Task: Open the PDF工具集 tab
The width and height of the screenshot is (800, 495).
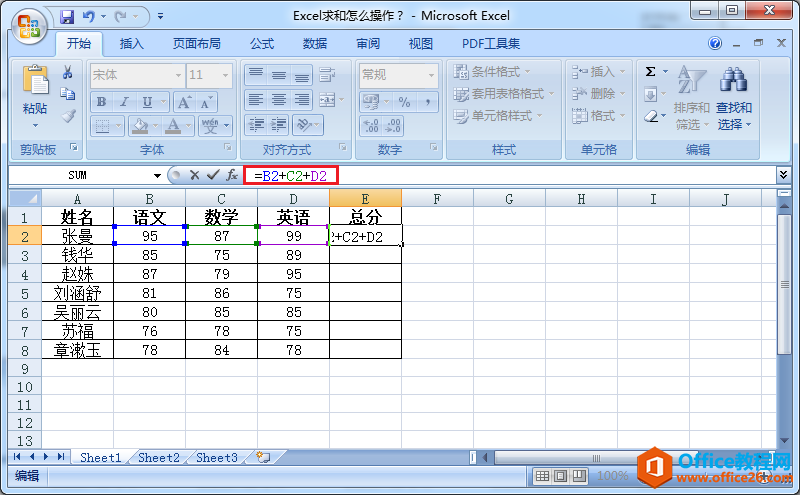Action: [491, 44]
